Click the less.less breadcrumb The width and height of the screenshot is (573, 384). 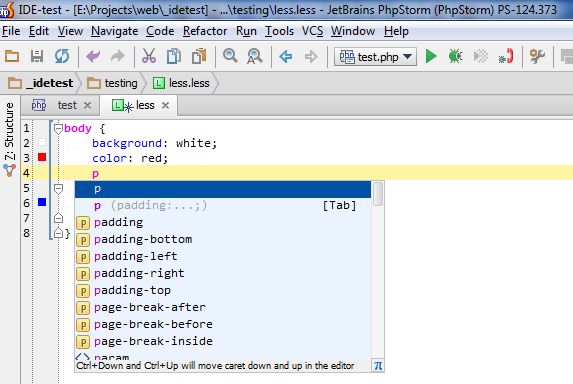click(x=181, y=83)
